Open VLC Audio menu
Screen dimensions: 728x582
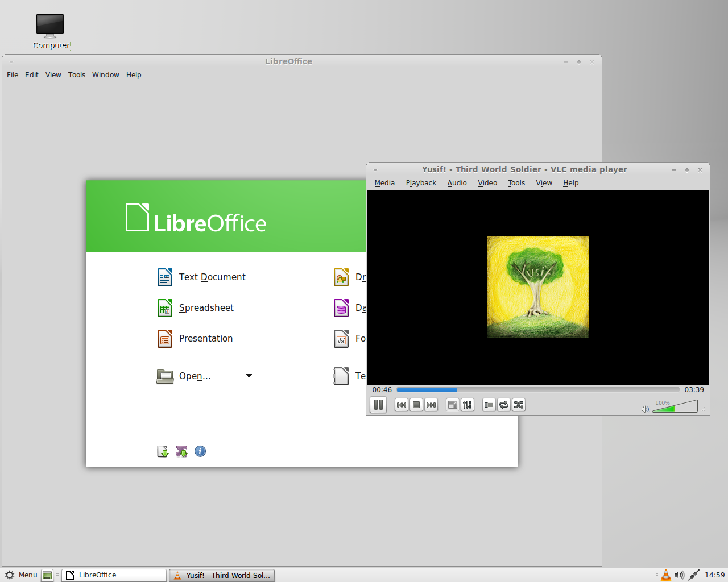tap(457, 183)
